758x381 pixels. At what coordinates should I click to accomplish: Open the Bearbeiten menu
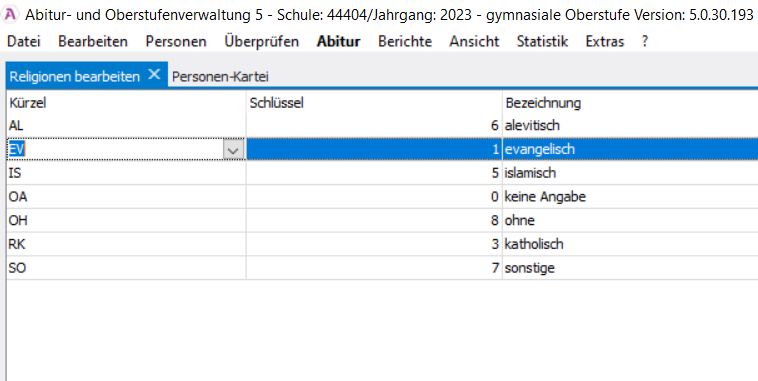pos(93,42)
